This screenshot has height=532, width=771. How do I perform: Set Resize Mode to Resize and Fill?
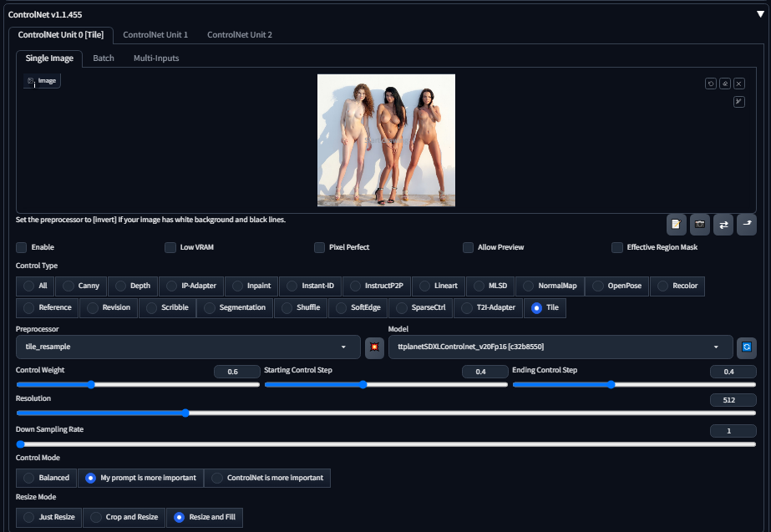[x=205, y=517]
